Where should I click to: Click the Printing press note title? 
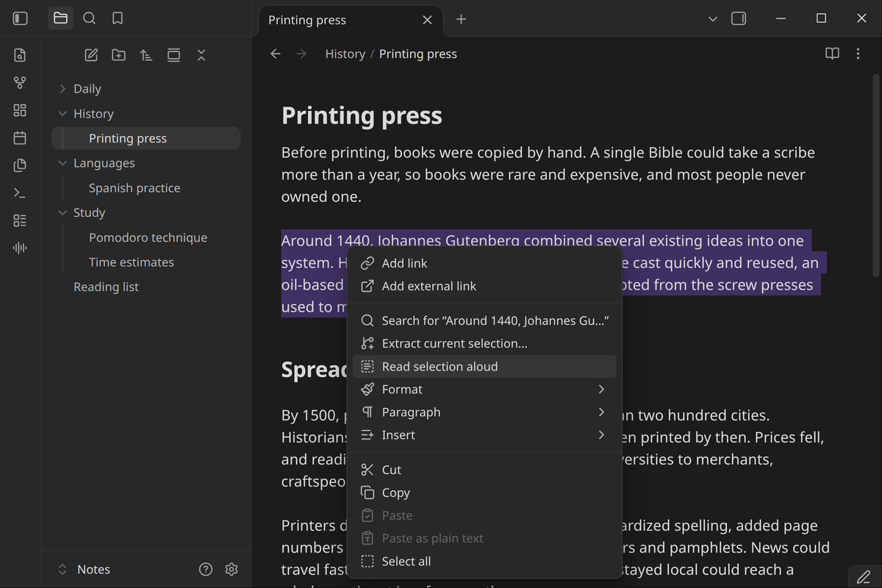pos(362,115)
